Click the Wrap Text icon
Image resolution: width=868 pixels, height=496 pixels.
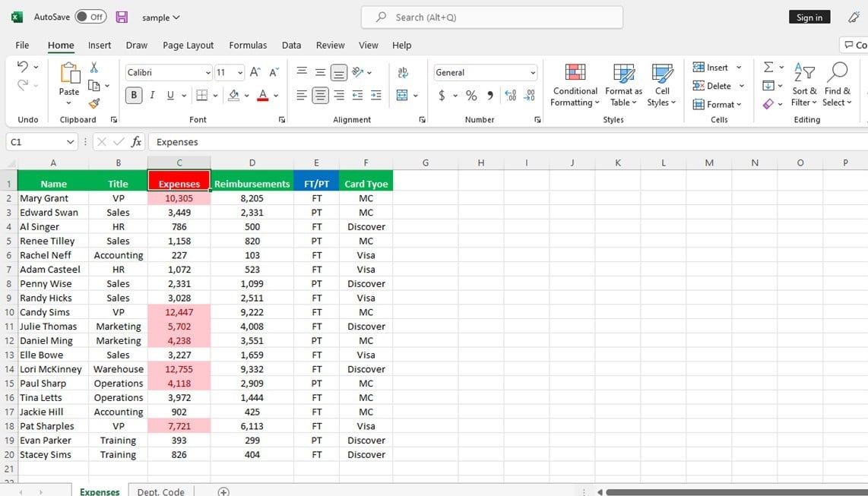point(403,72)
